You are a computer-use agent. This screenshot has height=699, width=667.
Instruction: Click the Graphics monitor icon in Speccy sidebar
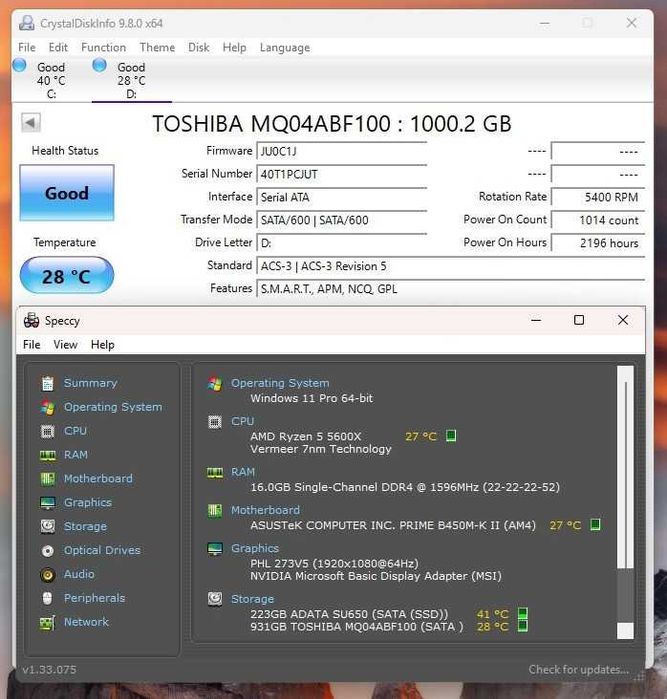[48, 503]
